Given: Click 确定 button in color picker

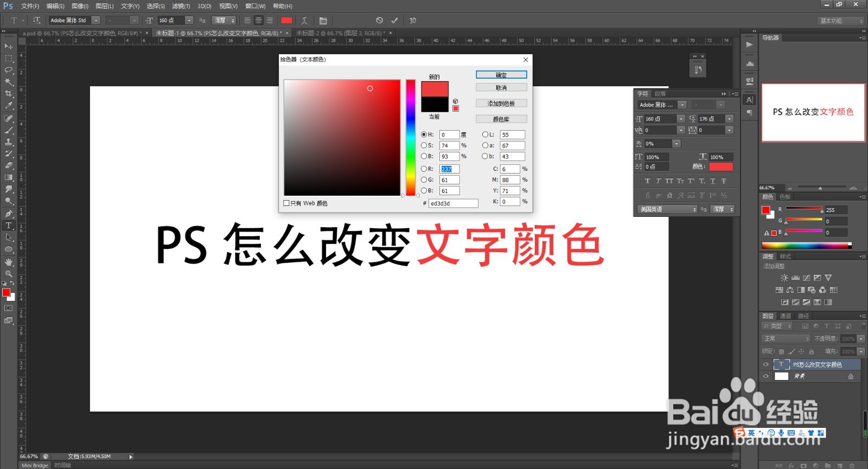Looking at the screenshot, I should coord(501,75).
